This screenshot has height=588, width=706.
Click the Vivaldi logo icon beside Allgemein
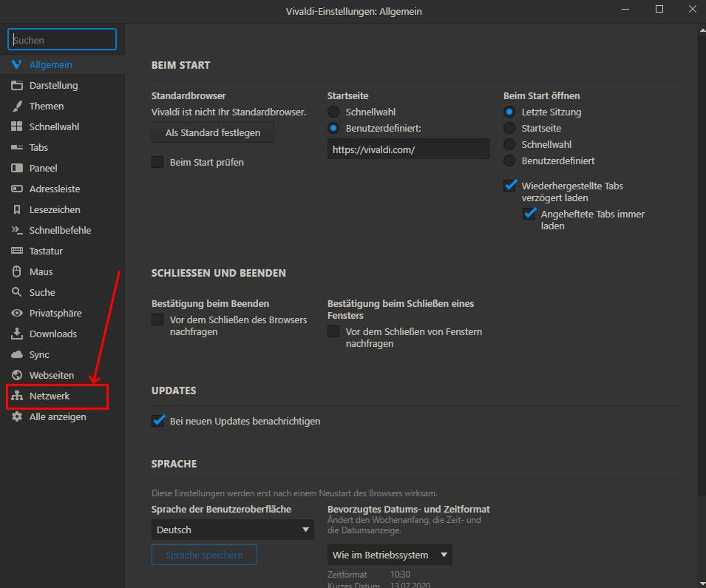pyautogui.click(x=17, y=64)
